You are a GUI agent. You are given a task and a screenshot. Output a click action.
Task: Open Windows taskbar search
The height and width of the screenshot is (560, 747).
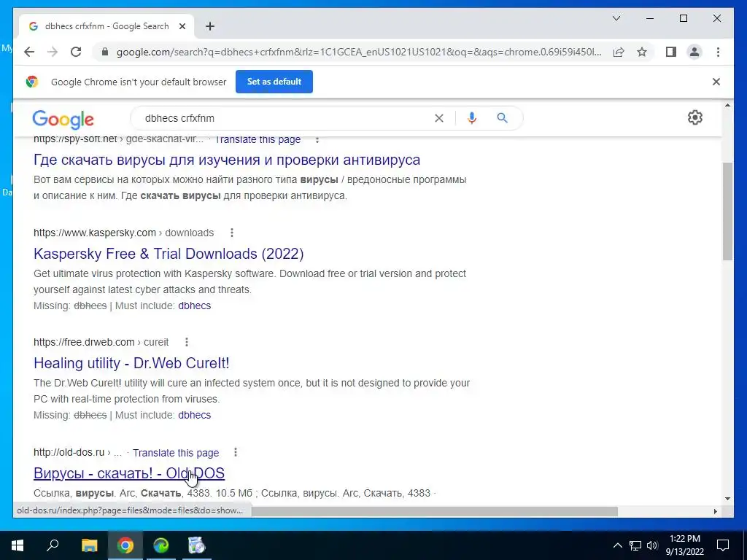[x=53, y=545]
